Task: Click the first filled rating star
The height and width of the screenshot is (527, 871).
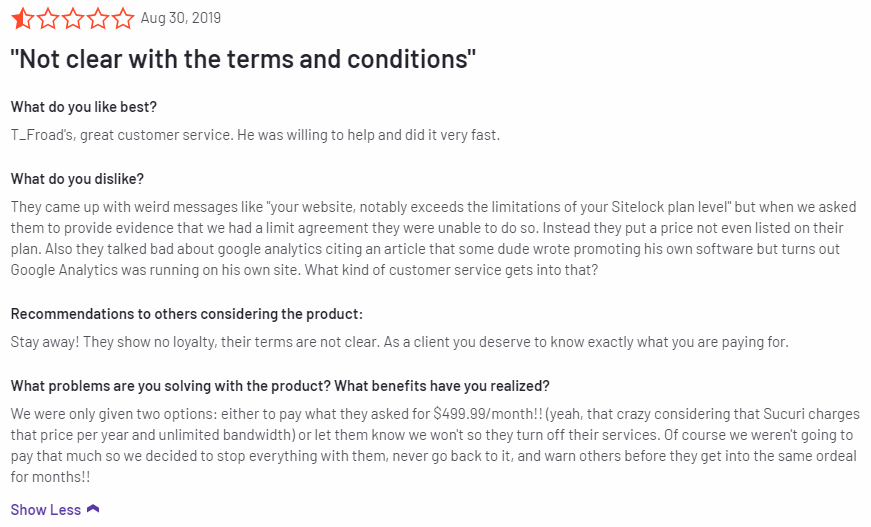Action: tap(22, 18)
